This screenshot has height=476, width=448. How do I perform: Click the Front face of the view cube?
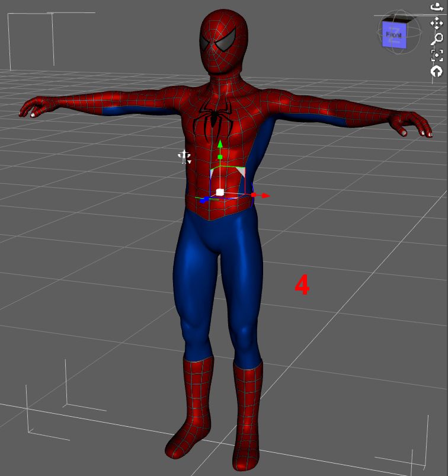coord(393,36)
